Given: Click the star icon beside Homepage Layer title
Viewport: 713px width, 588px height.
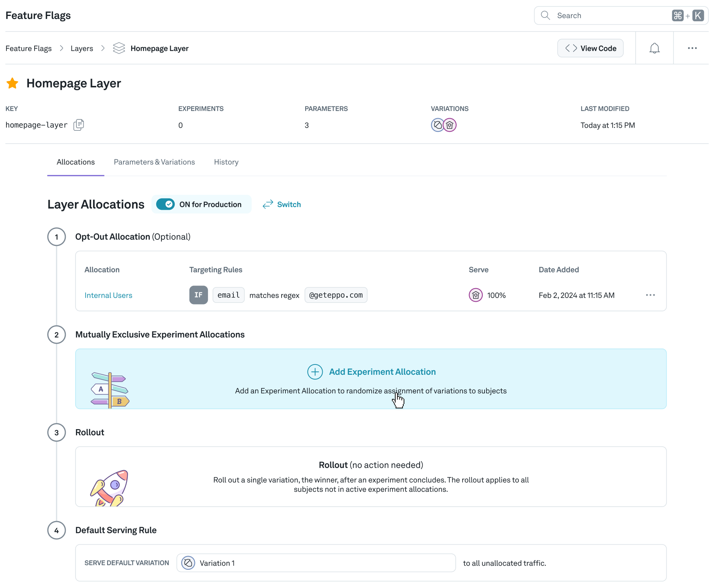Looking at the screenshot, I should 13,83.
